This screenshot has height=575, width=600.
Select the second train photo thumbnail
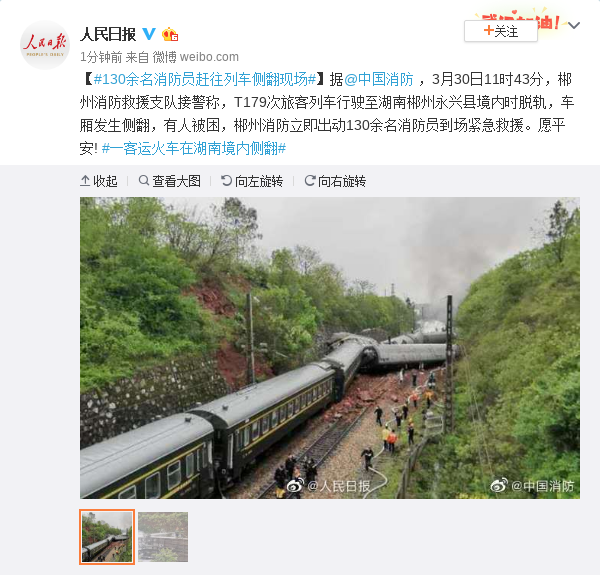pyautogui.click(x=163, y=537)
